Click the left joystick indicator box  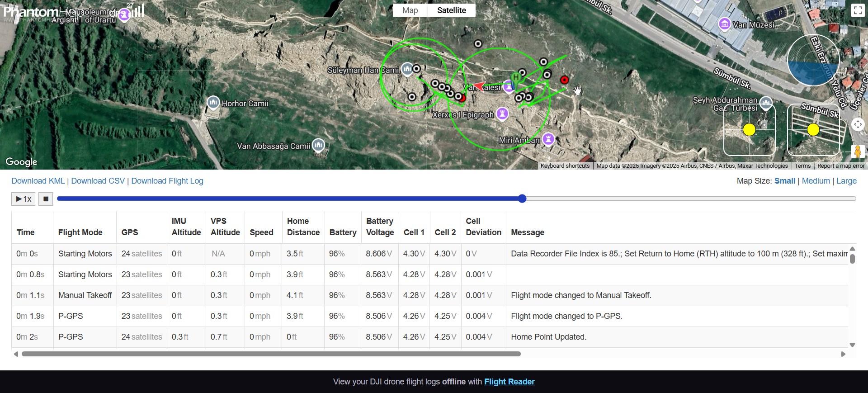coord(750,130)
